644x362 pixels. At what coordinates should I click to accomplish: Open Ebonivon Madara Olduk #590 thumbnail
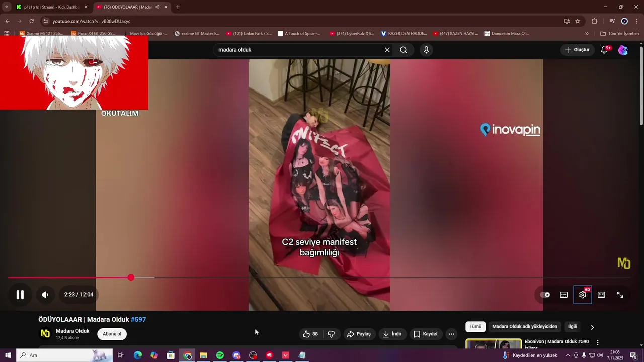[x=494, y=344]
